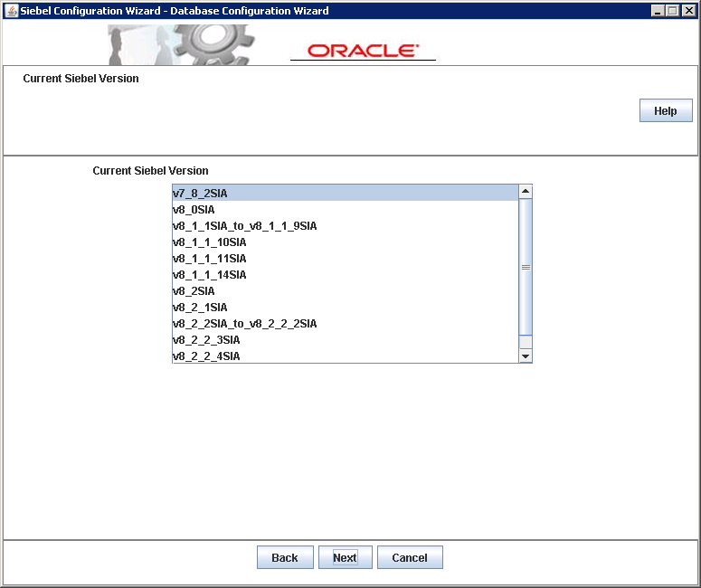Continue with the Next button

346,557
